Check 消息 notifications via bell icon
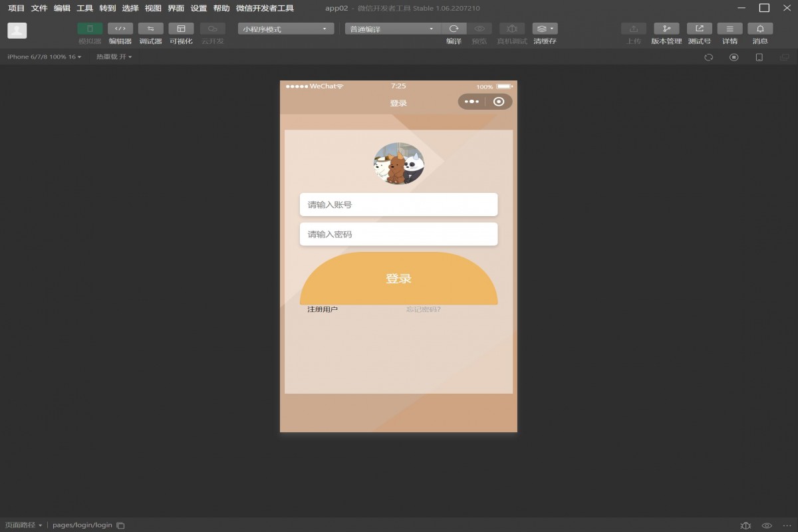 coord(759,33)
